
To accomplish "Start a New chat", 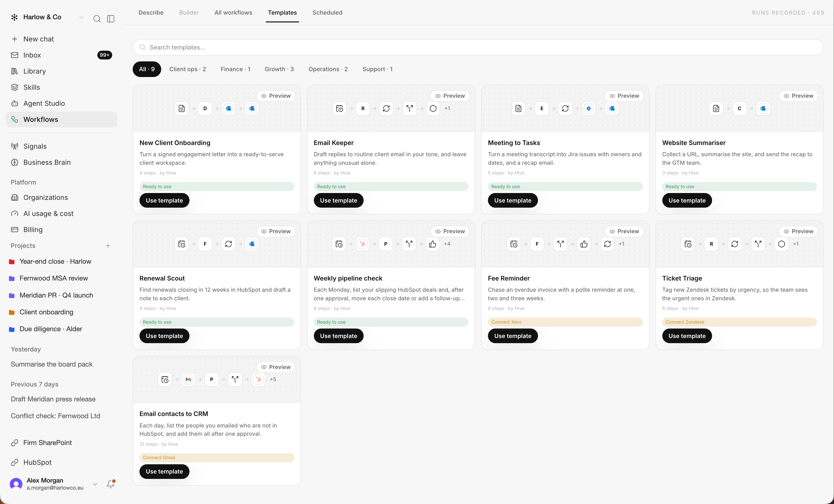I will click(61, 39).
